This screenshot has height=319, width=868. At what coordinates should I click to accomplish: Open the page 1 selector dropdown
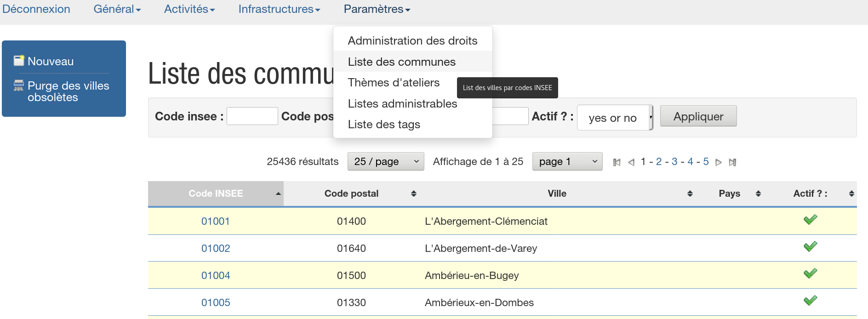pyautogui.click(x=567, y=161)
